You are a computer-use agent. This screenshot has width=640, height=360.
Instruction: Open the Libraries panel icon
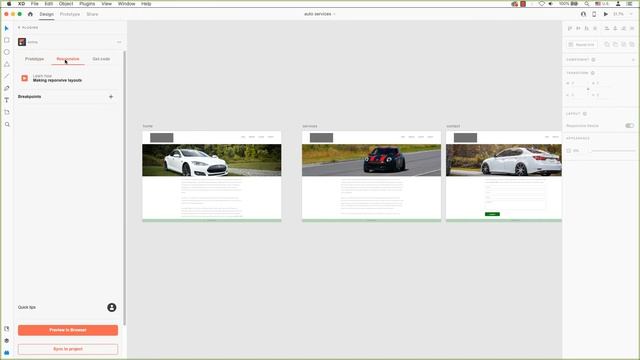click(7, 329)
